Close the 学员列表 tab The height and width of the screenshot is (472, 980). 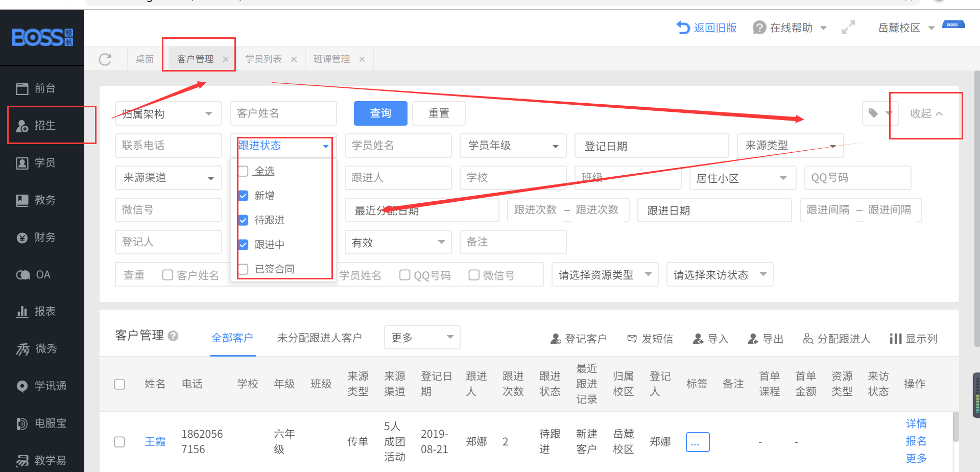(294, 59)
